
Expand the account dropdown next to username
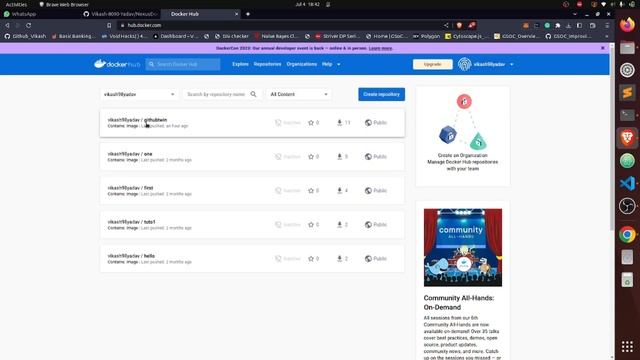pyautogui.click(x=512, y=64)
